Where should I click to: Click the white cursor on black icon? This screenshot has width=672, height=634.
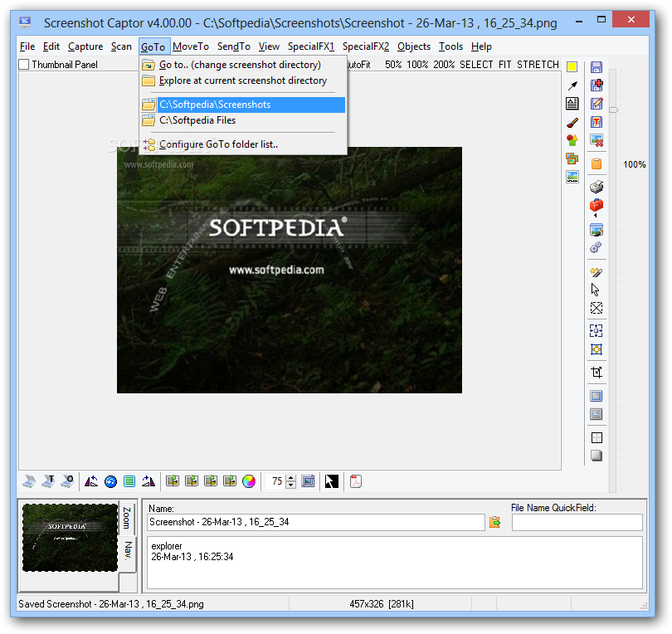331,481
